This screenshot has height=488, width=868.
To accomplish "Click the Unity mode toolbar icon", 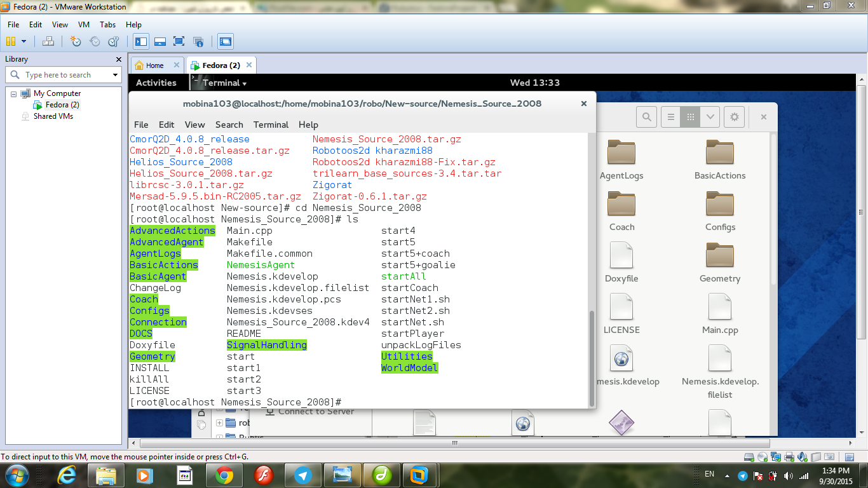I will coord(198,41).
